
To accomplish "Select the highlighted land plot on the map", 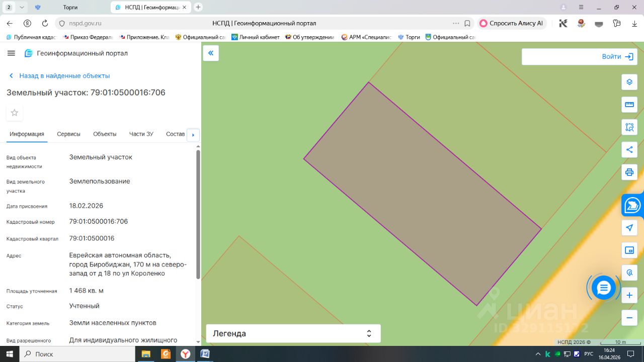I will 423,194.
